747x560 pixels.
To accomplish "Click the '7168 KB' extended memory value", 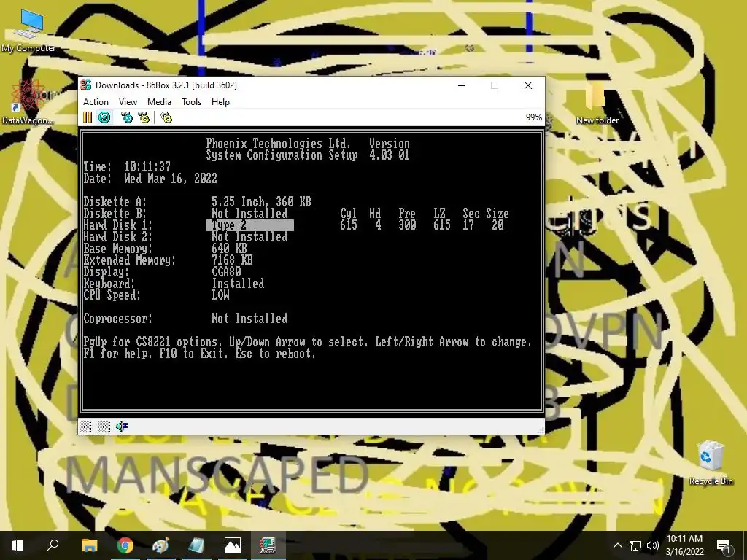I will [x=232, y=260].
